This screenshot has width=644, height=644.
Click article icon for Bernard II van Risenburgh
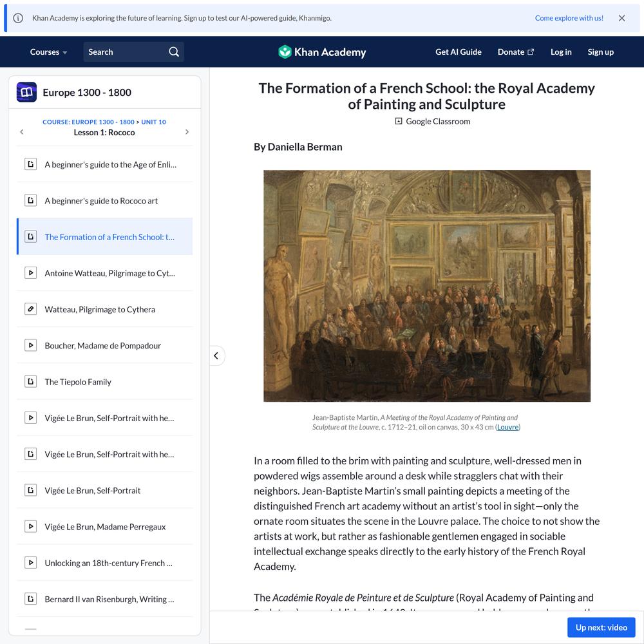point(30,599)
